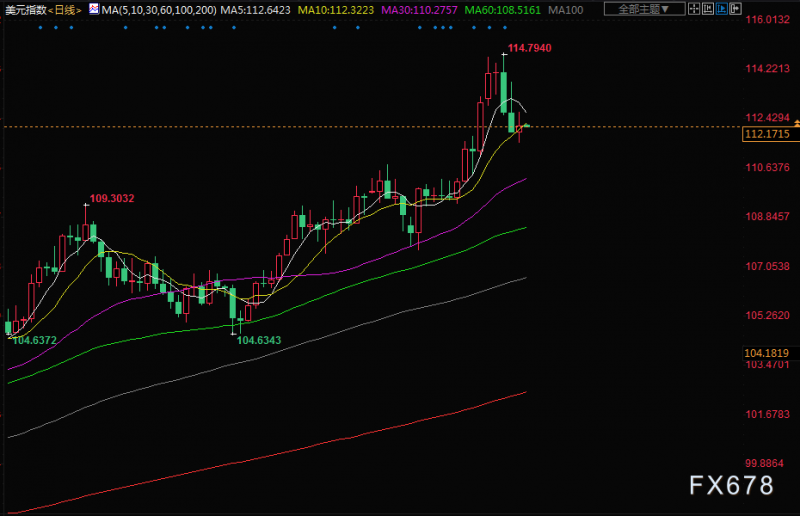
Task: Click the 109.3032 peak price marker
Action: point(112,198)
